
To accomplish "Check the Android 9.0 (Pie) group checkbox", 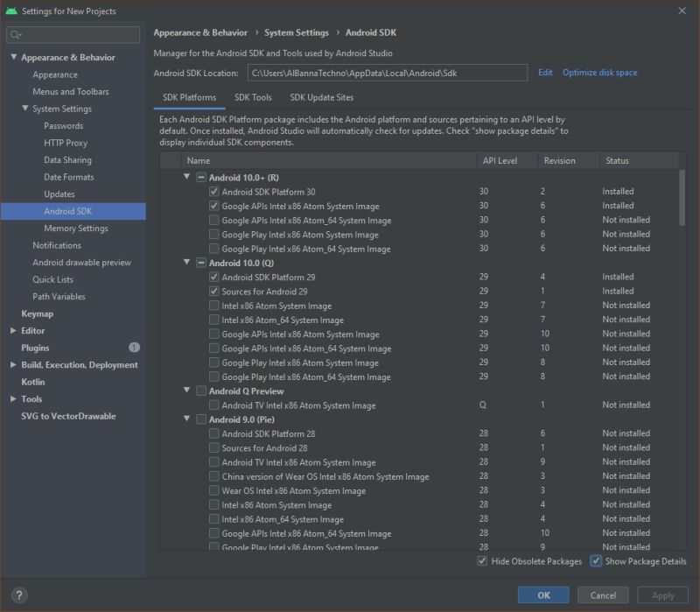I will pyautogui.click(x=201, y=419).
